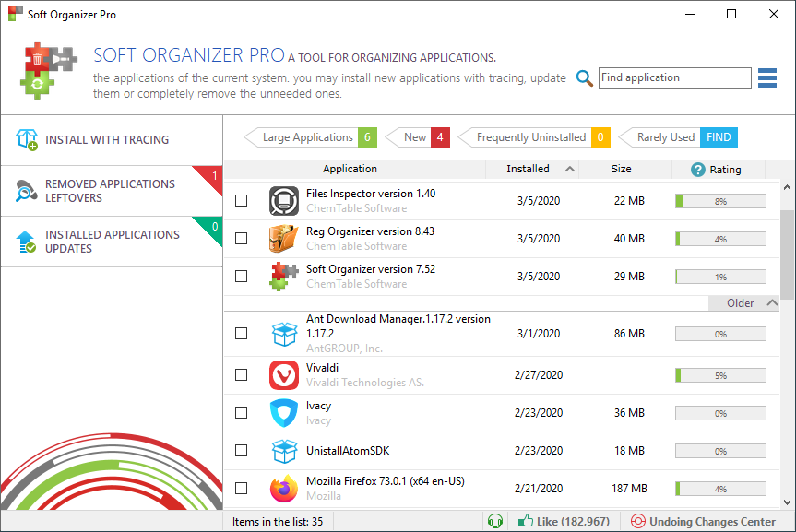The image size is (796, 532).
Task: Collapse the Older group chevron
Action: click(772, 303)
